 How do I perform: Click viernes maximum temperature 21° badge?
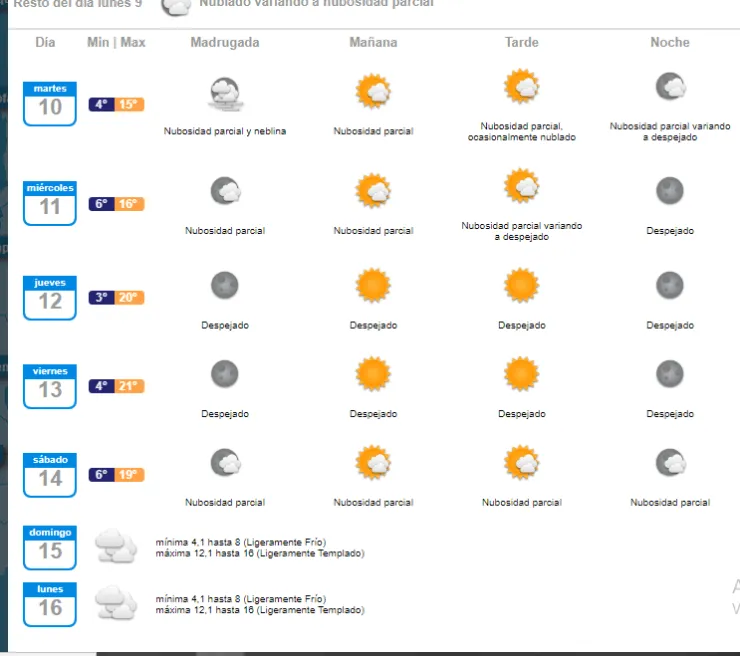[x=130, y=386]
